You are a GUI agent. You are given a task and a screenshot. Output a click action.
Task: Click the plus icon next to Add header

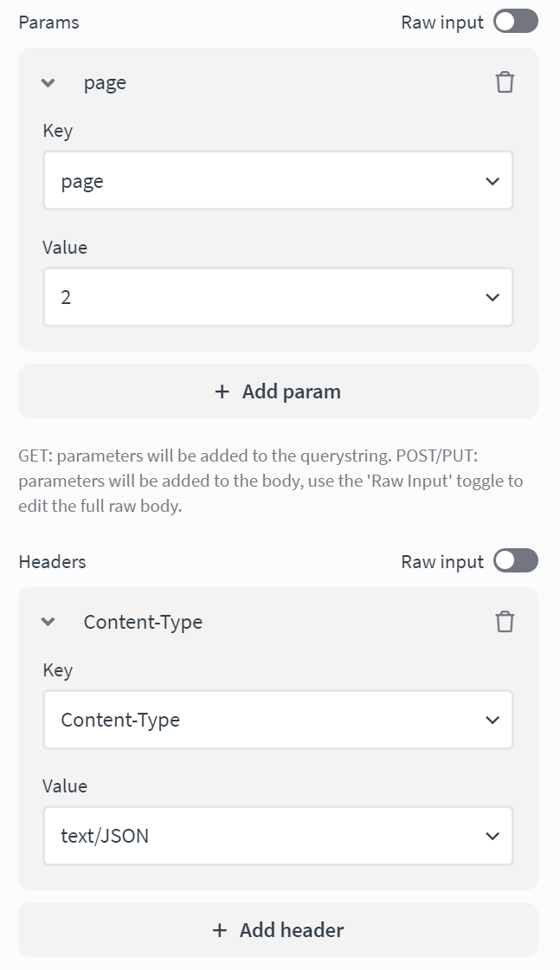[x=219, y=929]
